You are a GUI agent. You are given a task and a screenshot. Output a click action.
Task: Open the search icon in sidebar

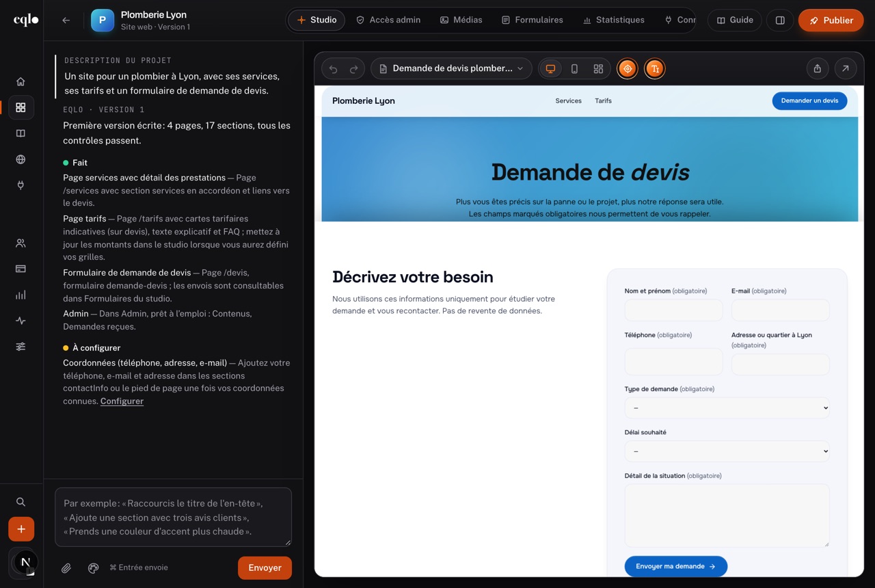pos(21,502)
